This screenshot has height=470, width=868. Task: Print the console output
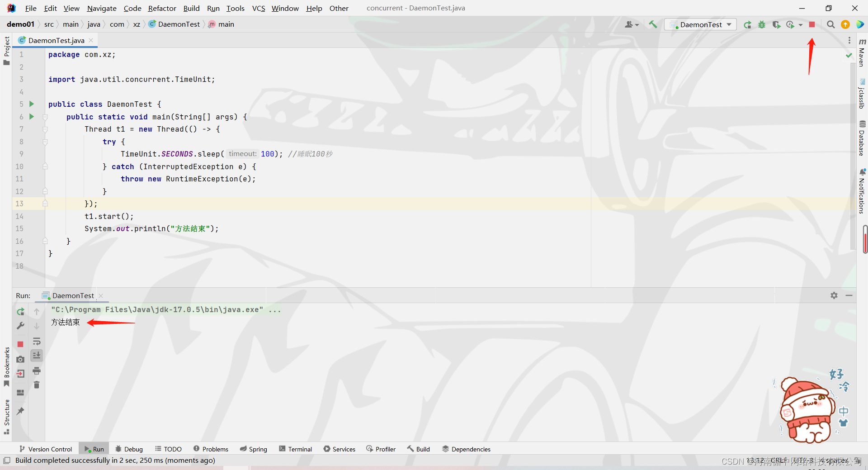[x=37, y=371]
